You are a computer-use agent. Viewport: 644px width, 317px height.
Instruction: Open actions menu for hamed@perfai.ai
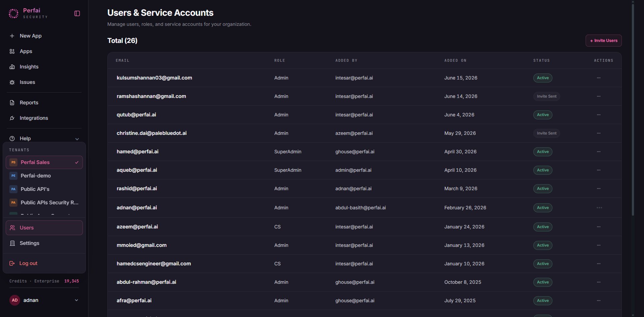599,152
